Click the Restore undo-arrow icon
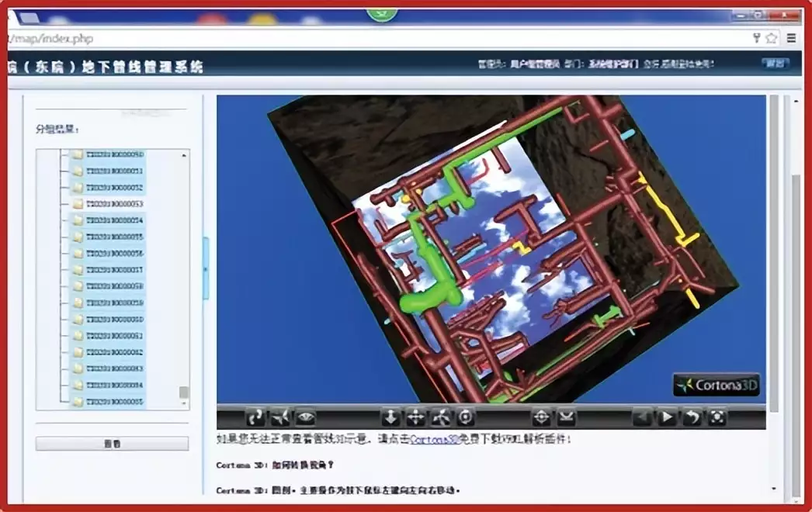812x512 pixels. pos(692,417)
